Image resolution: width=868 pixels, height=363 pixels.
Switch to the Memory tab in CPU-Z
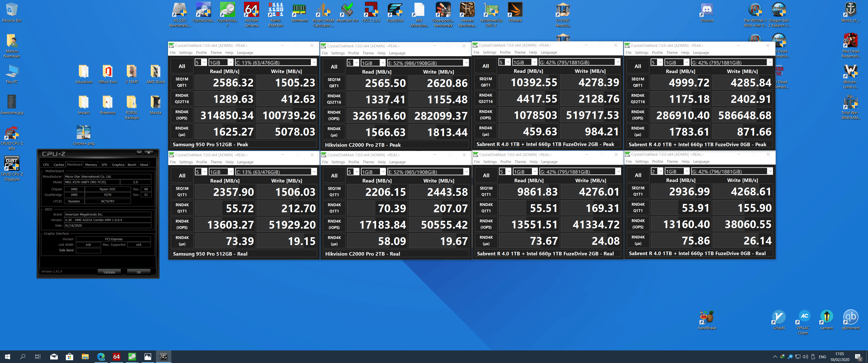tap(91, 165)
